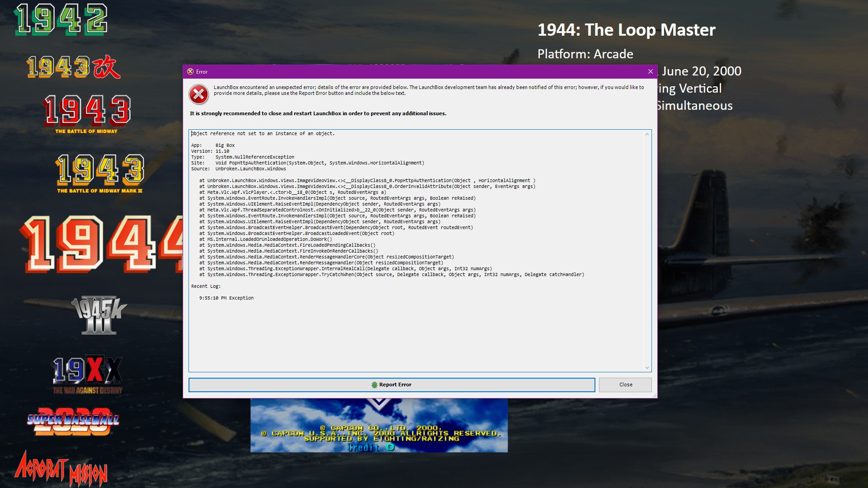Click 'Object reference not set' message line
This screenshot has height=488, width=868.
263,133
